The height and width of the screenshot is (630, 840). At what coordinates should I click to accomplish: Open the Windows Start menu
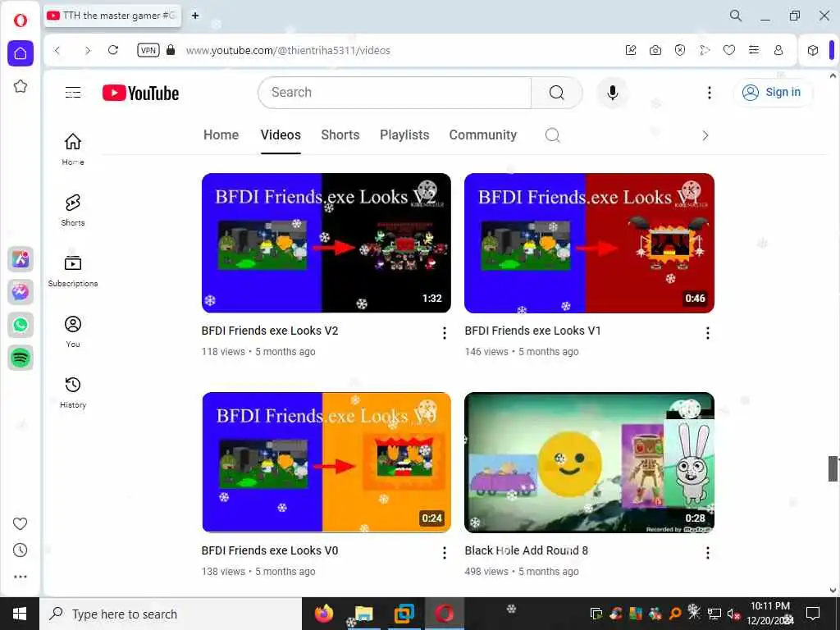20,614
